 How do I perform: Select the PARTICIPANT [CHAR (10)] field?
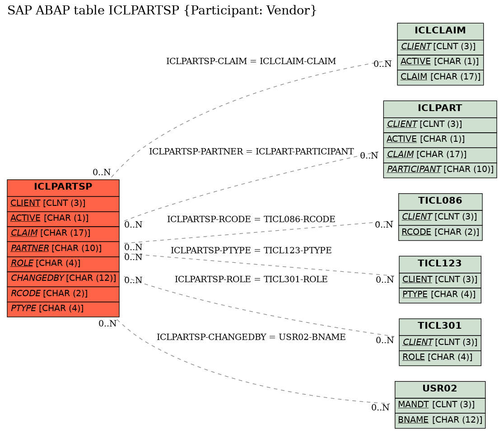440,170
